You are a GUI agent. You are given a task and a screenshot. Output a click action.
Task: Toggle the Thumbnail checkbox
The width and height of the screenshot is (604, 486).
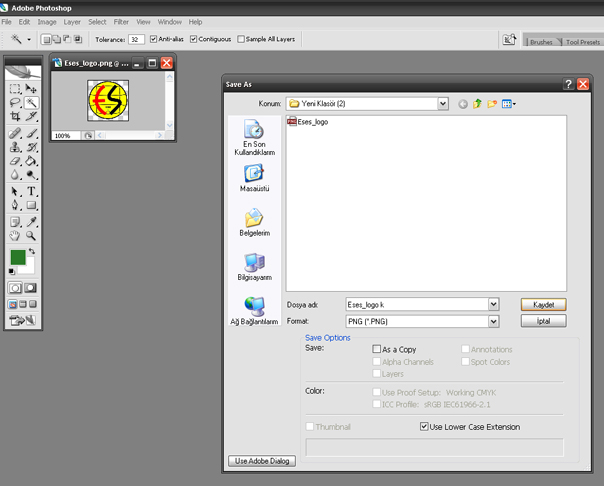point(309,426)
